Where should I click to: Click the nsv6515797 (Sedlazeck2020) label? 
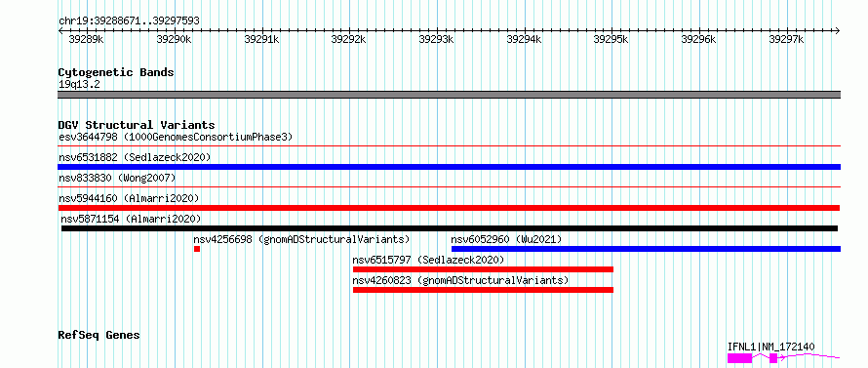[428, 260]
